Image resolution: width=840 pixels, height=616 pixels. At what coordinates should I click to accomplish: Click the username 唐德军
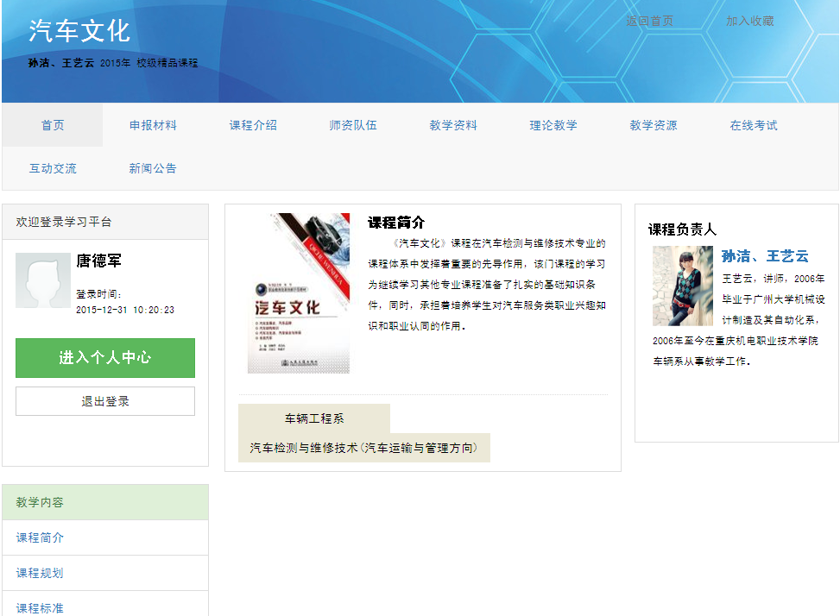pyautogui.click(x=99, y=261)
